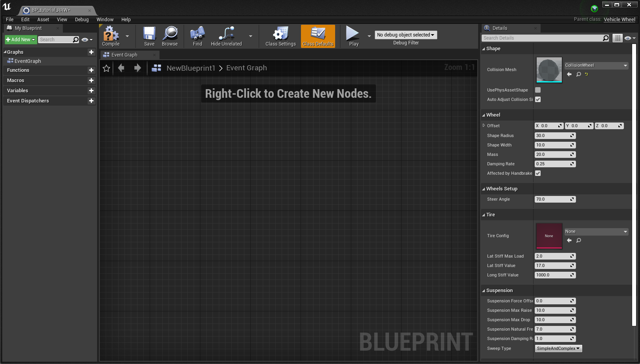The image size is (640, 364).
Task: Click inside the Search Details field
Action: 542,38
